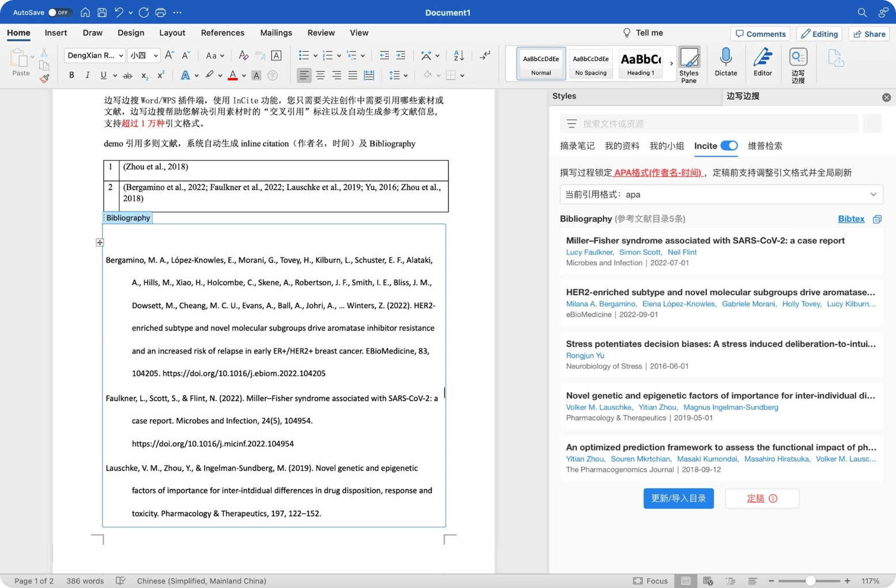
Task: Select the Heading 1 style
Action: (641, 63)
